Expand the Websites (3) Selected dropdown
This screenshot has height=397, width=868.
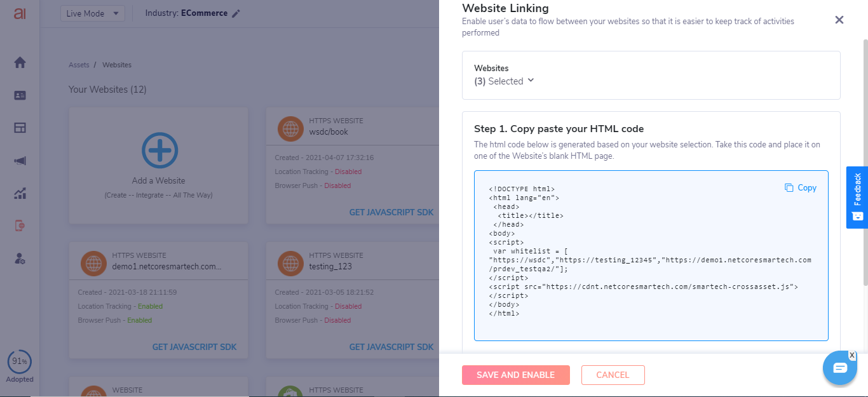point(505,81)
